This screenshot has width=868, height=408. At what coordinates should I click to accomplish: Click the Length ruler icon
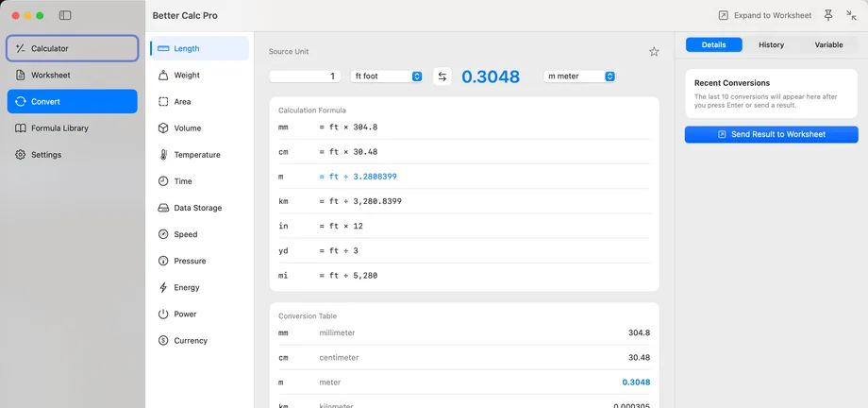(163, 48)
